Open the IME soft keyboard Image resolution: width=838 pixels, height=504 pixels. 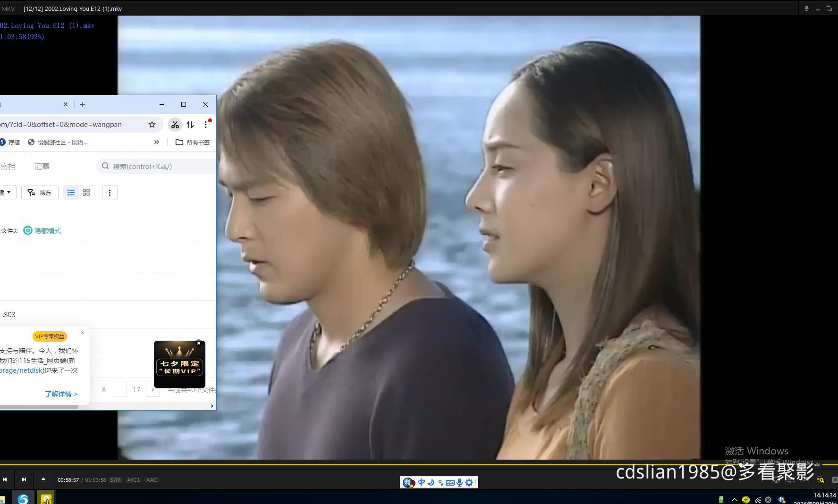point(450,482)
